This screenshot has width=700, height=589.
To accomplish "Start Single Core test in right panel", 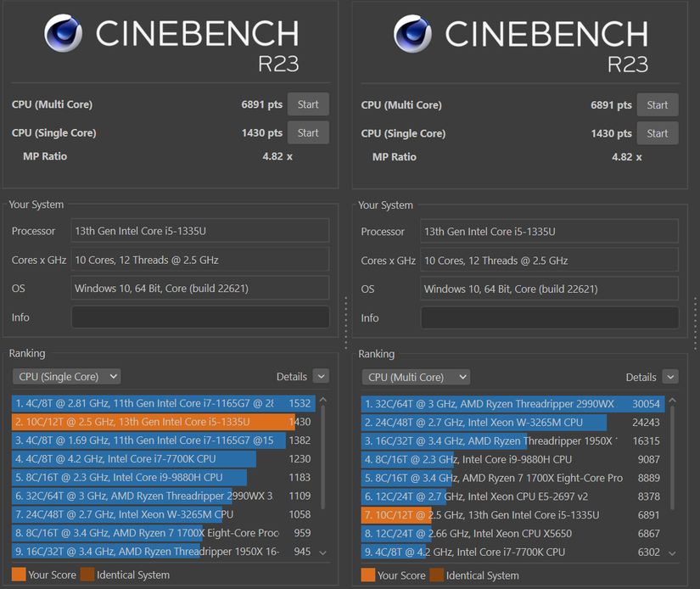I will pos(658,133).
